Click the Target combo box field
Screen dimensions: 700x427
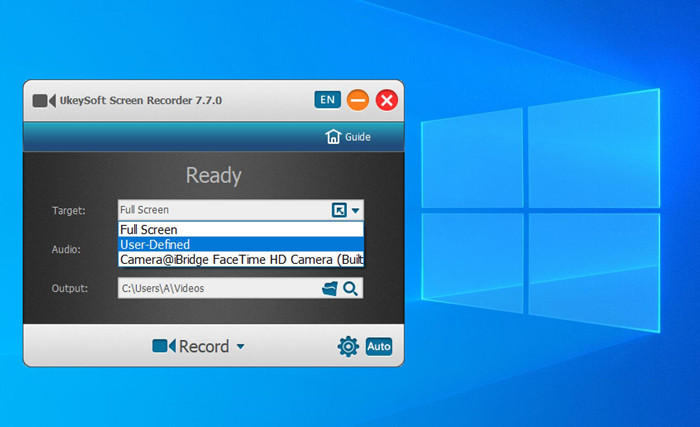point(241,210)
